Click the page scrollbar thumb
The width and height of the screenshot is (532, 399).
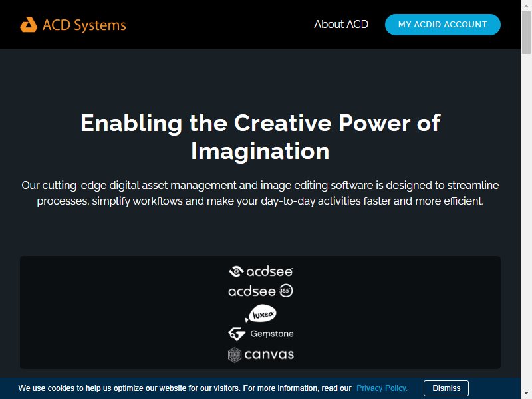click(526, 32)
